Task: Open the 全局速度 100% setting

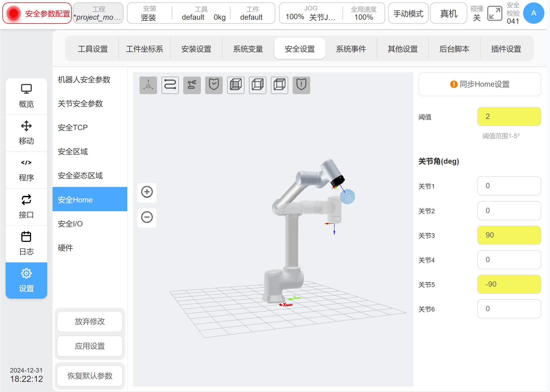Action: click(x=364, y=13)
